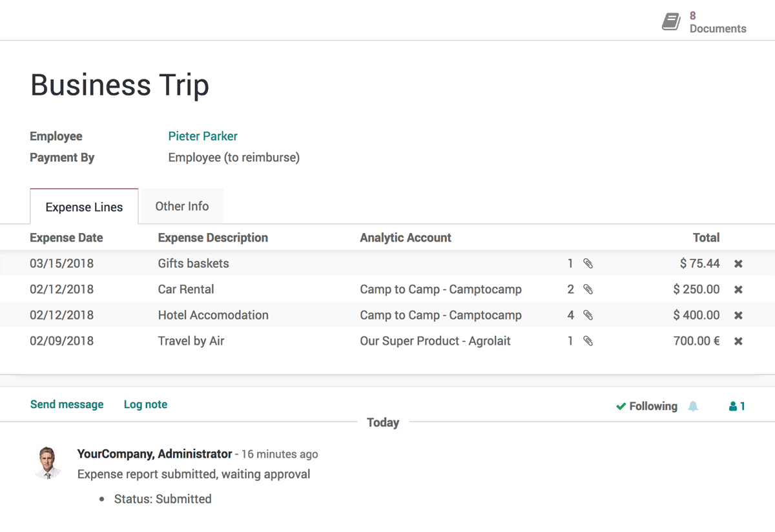Open the followers list icon
Screen dimensions: 775x532
click(736, 406)
